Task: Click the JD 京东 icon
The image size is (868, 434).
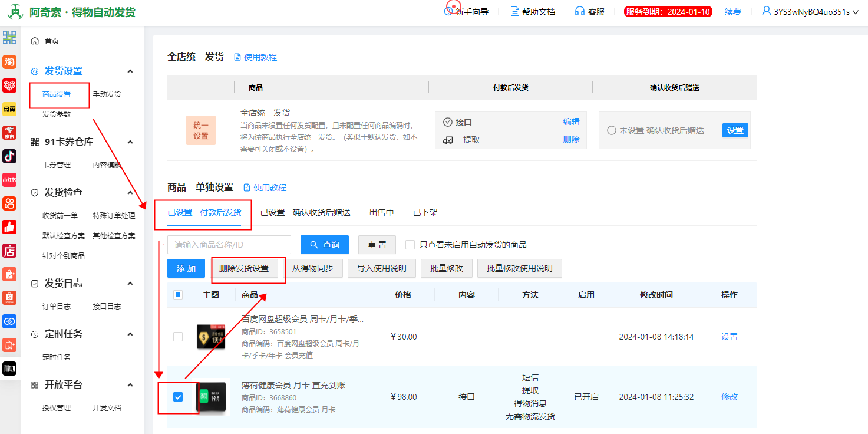Action: (9, 132)
